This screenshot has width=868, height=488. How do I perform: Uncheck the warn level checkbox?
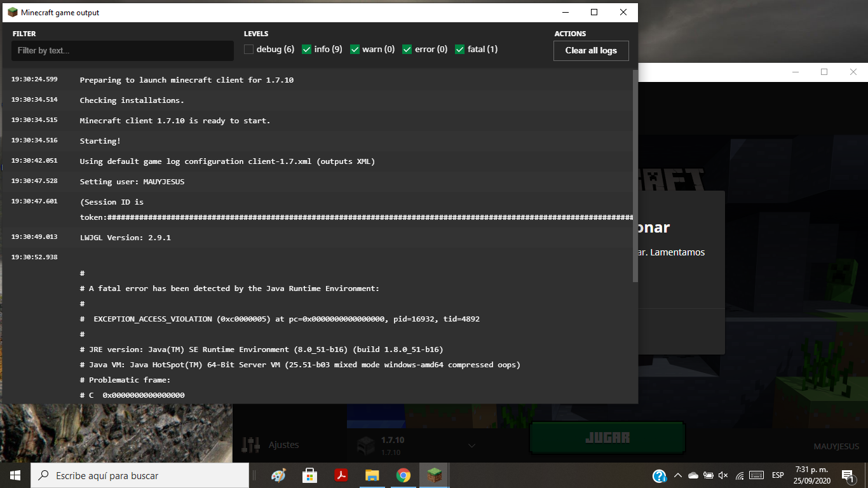point(355,50)
